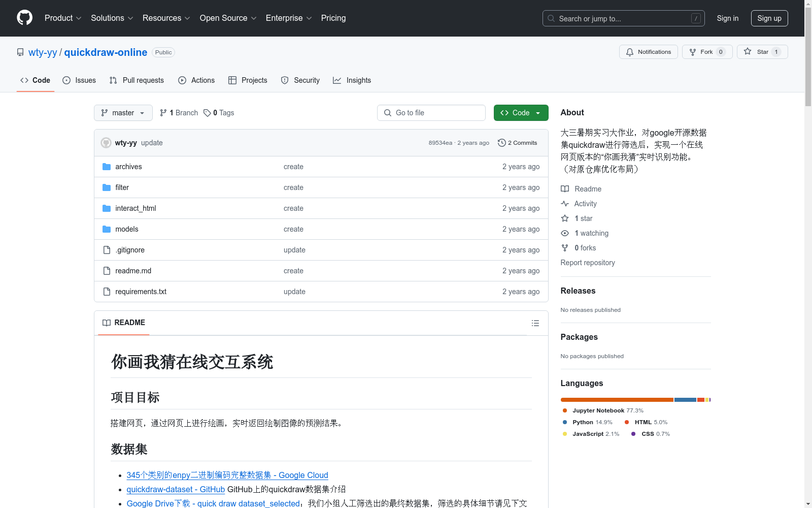This screenshot has height=508, width=812.
Task: Expand the Product menu
Action: [63, 18]
